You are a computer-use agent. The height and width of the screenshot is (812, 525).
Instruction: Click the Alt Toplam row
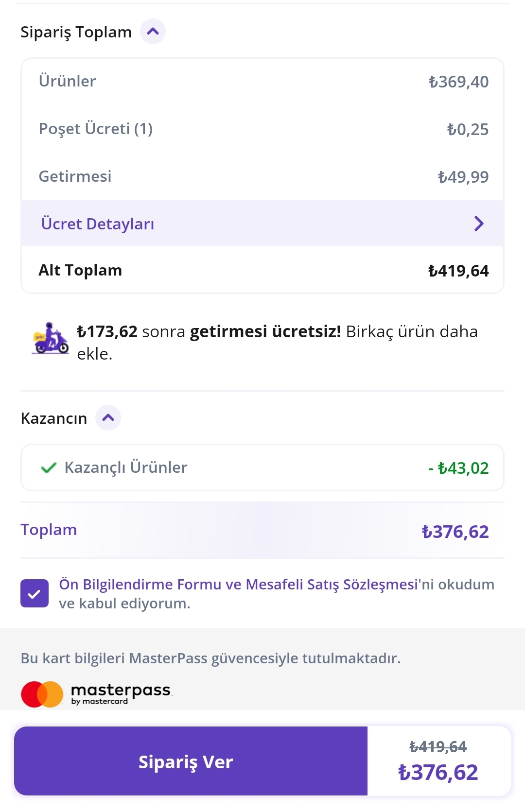pos(262,270)
